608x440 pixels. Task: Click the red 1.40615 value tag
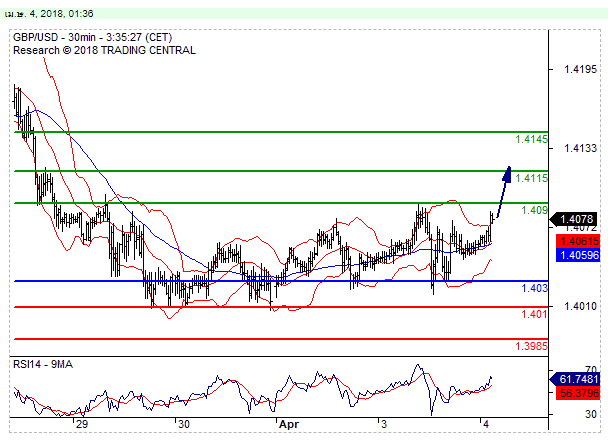pyautogui.click(x=578, y=241)
